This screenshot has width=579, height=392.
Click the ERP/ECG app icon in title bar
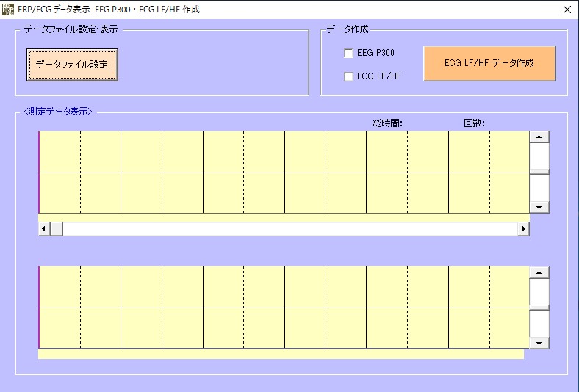click(9, 10)
